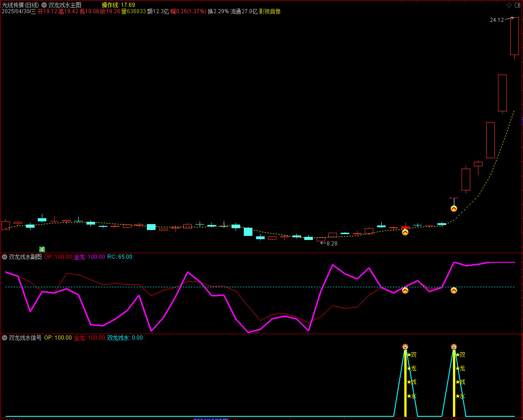Click ★戏 label on left signal spike
The width and height of the screenshot is (523, 420).
pos(412,382)
